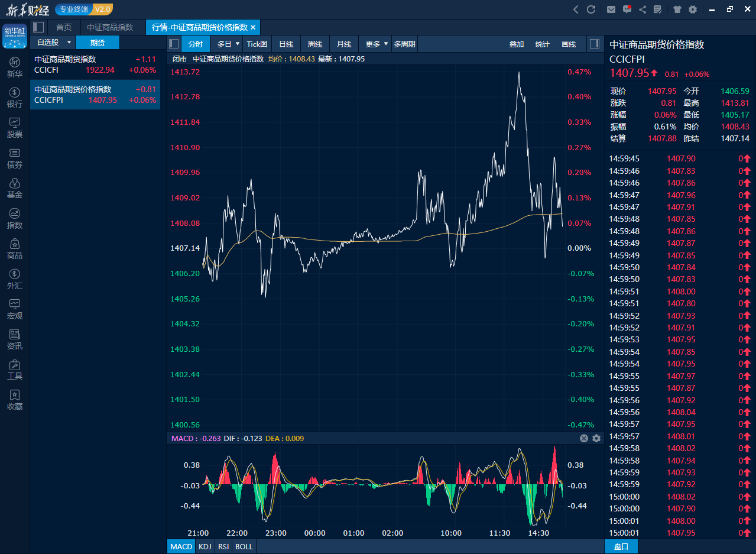The width and height of the screenshot is (756, 554).
Task: Expand the 自选股 dropdown
Action: tap(69, 43)
